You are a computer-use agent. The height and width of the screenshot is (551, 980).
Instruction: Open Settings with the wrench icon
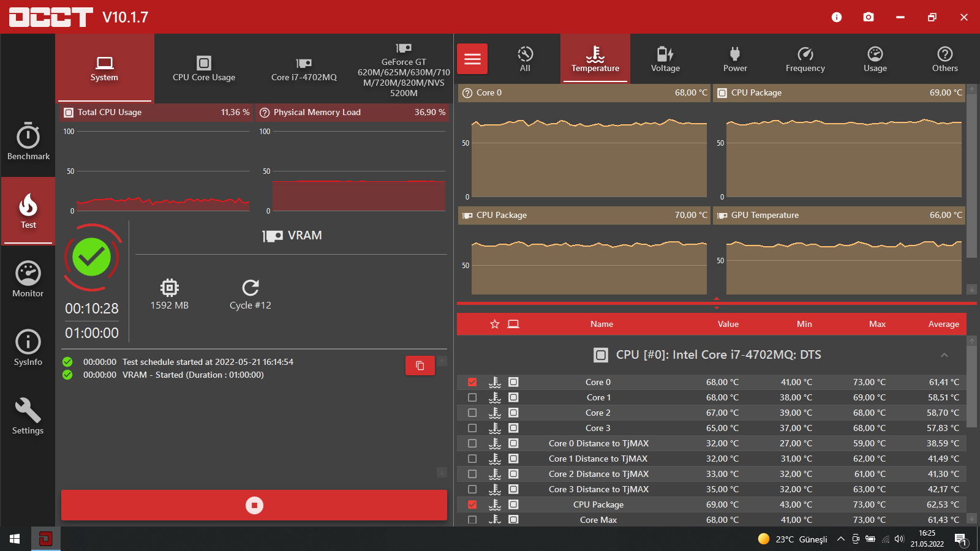coord(28,416)
